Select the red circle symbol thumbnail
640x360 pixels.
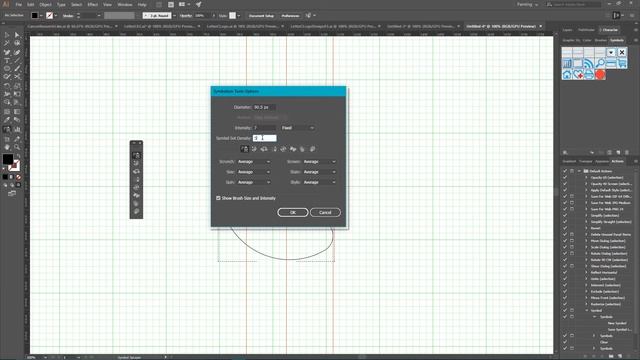point(600,74)
